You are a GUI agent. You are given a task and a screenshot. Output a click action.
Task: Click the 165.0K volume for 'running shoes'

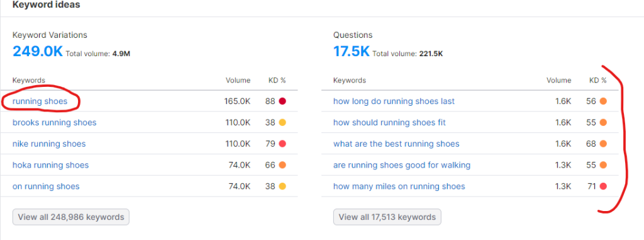point(237,101)
